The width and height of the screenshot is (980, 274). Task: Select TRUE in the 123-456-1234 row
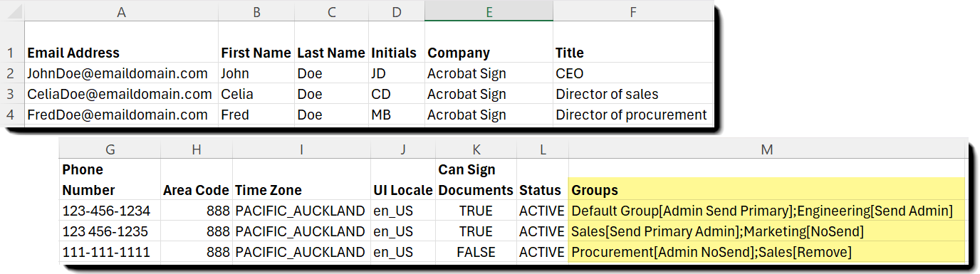pyautogui.click(x=475, y=211)
